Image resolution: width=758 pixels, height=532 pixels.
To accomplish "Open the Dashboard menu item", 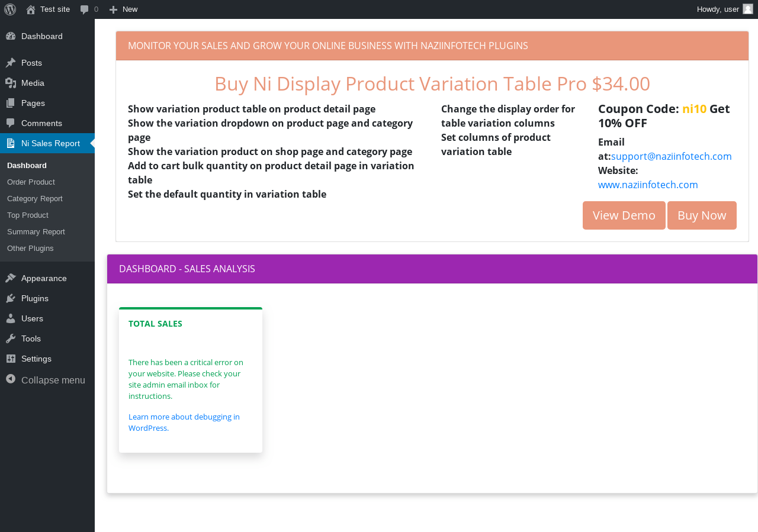I will (x=47, y=36).
